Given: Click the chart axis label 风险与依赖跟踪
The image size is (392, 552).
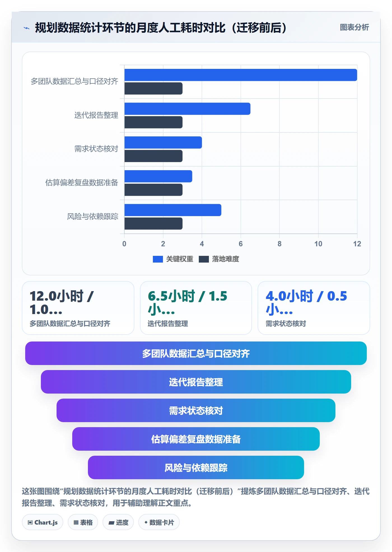Looking at the screenshot, I should pyautogui.click(x=93, y=217).
